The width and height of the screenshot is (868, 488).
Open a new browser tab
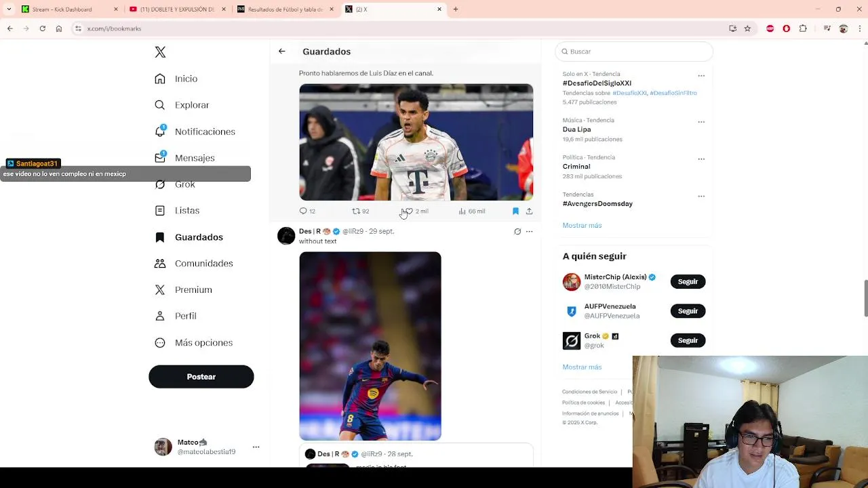click(456, 9)
